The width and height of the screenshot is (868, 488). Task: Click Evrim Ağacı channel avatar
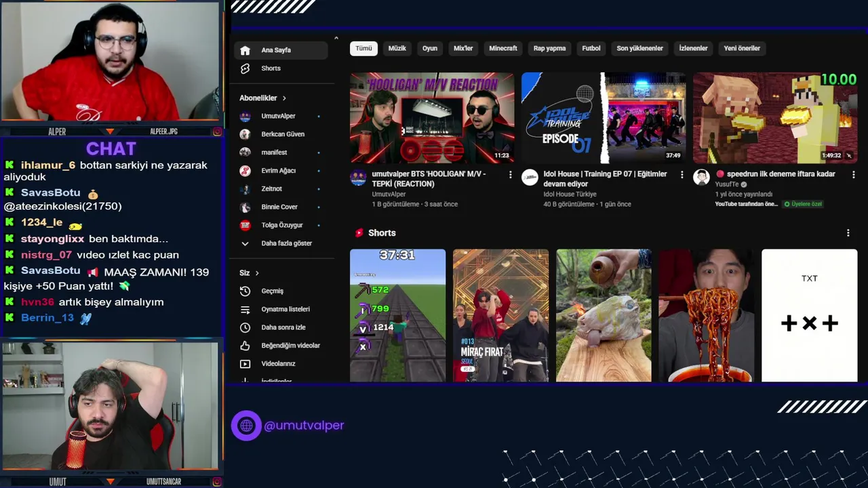(x=245, y=171)
